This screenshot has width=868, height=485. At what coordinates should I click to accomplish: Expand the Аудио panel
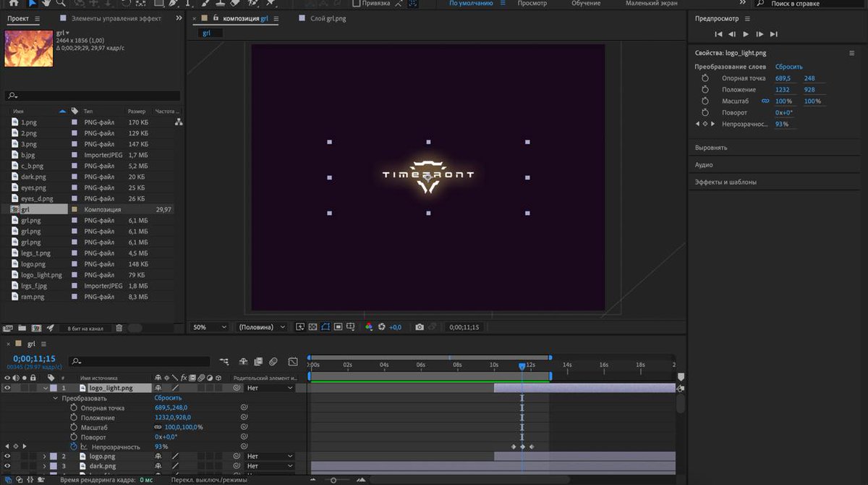(x=704, y=165)
